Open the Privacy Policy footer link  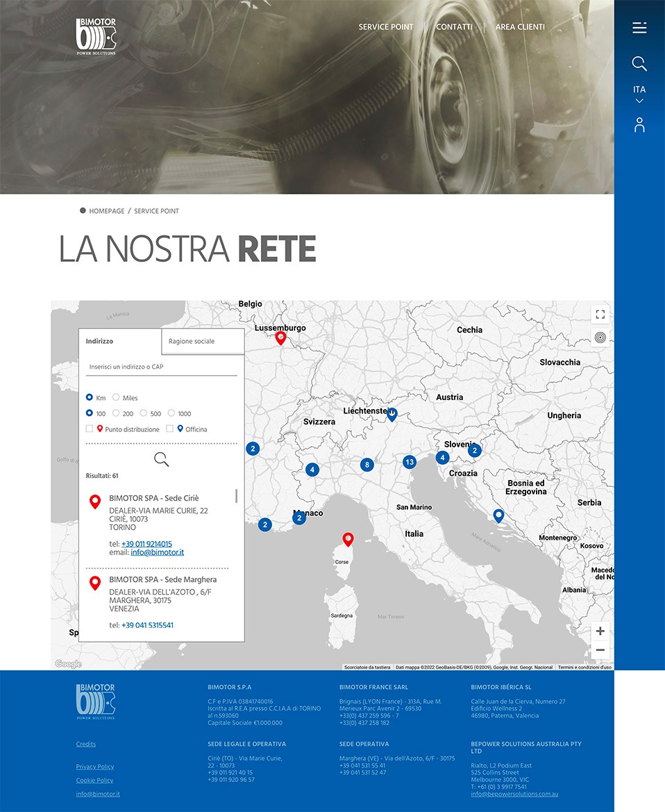click(x=95, y=767)
